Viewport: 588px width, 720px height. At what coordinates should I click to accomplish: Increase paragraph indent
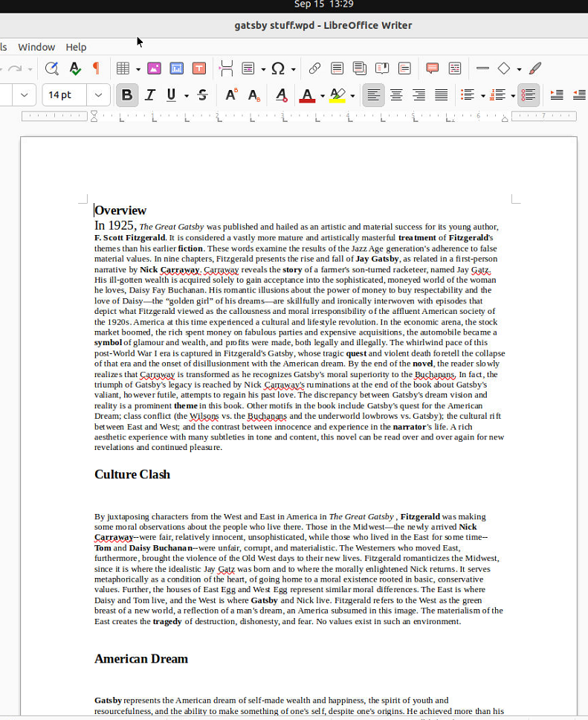(x=557, y=95)
